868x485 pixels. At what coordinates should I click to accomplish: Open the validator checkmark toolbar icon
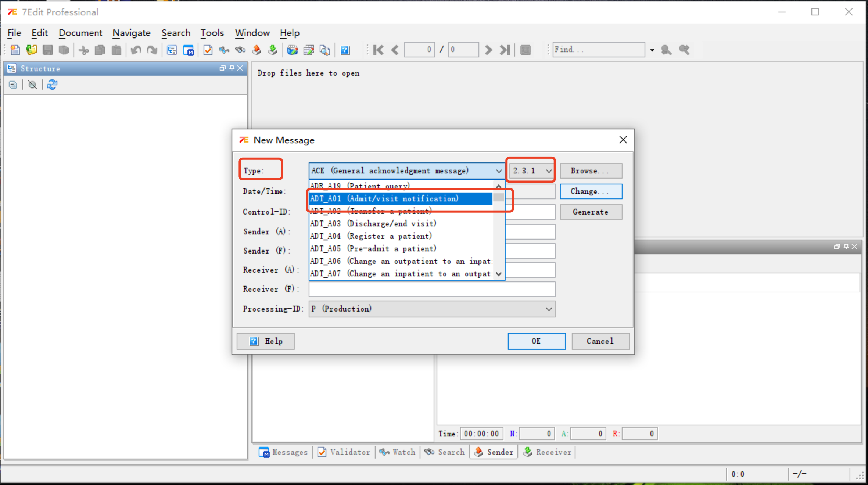208,50
